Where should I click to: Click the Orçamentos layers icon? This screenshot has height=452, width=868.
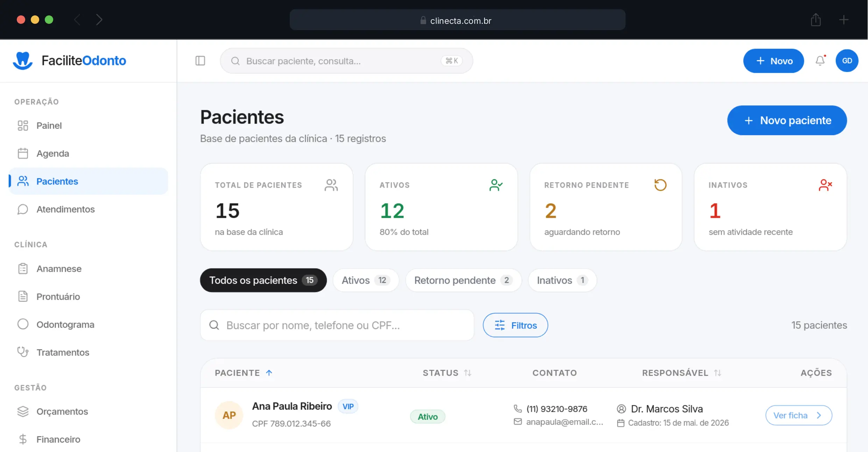[x=23, y=411]
